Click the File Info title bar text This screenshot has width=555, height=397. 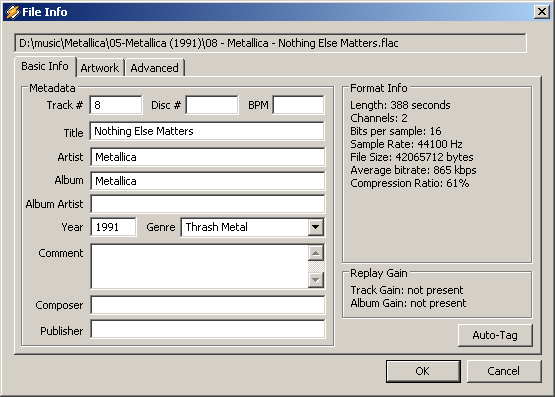[45, 12]
